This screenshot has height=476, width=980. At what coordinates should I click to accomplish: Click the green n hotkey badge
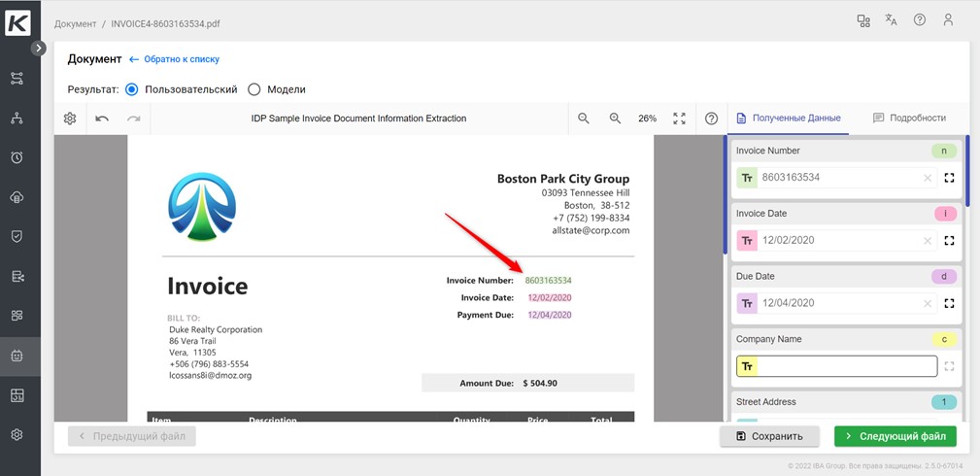[x=944, y=151]
